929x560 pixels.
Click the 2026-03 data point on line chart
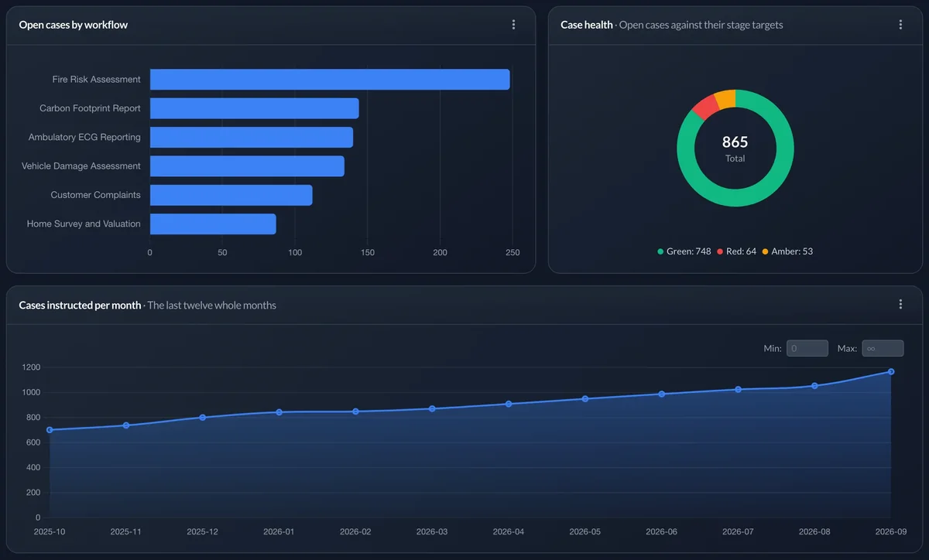432,408
